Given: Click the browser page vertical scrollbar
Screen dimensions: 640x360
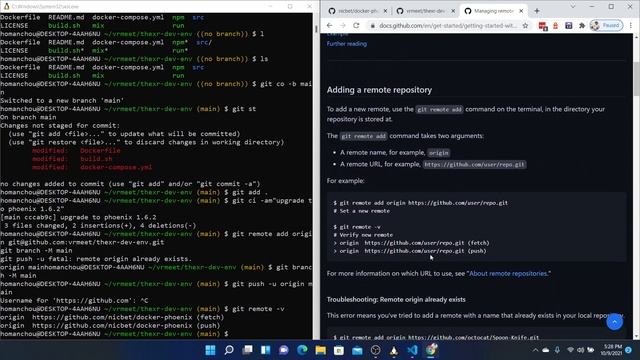Looking at the screenshot, I should click(x=637, y=78).
